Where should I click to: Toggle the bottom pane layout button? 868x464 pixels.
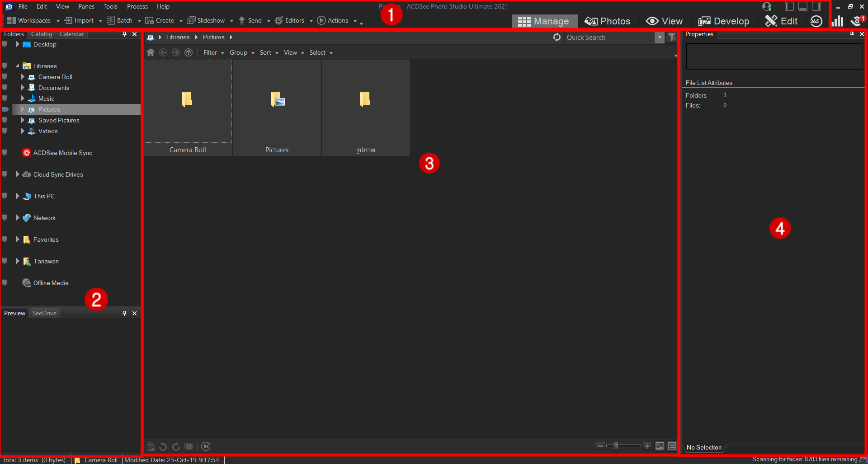(803, 6)
